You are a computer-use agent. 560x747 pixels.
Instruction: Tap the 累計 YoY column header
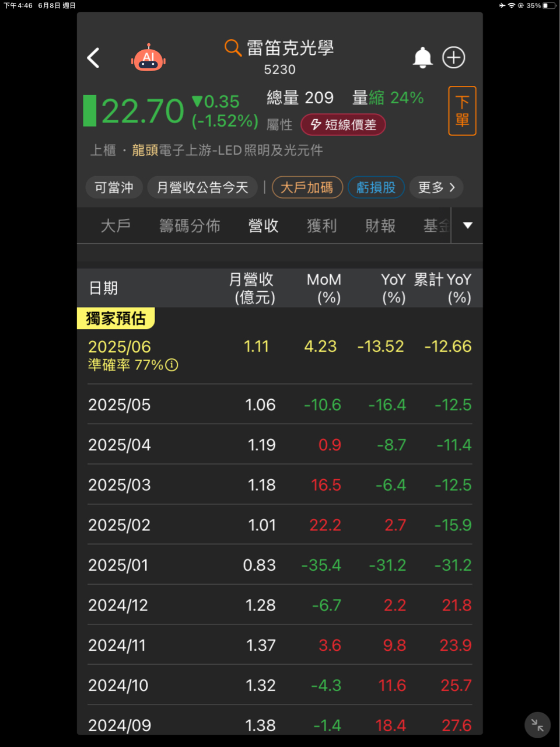pos(443,288)
